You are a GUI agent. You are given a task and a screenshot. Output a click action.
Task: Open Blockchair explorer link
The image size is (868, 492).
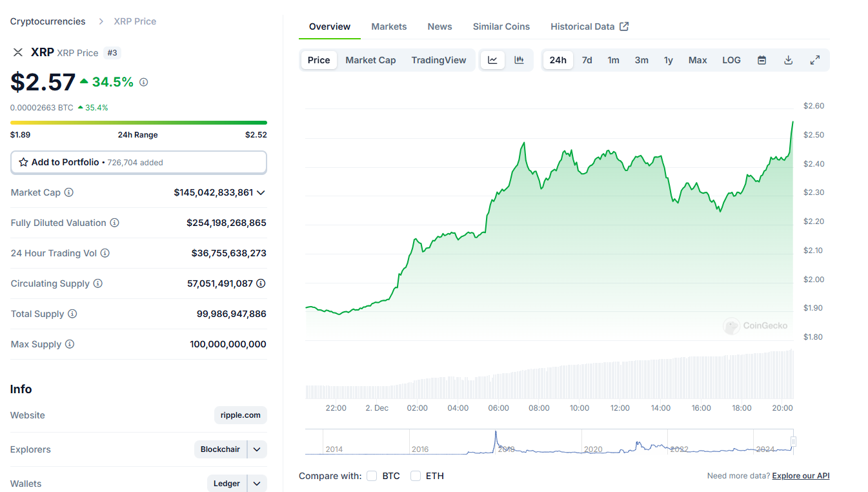220,449
